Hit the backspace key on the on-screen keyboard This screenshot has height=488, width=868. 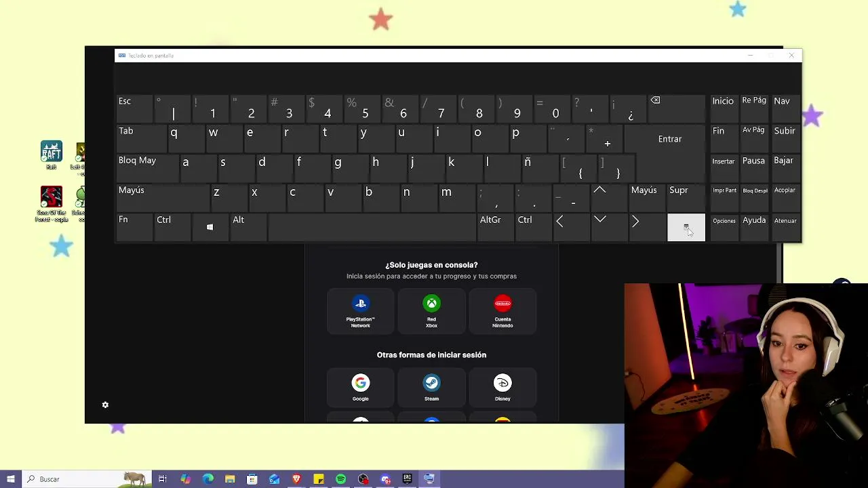coord(676,108)
